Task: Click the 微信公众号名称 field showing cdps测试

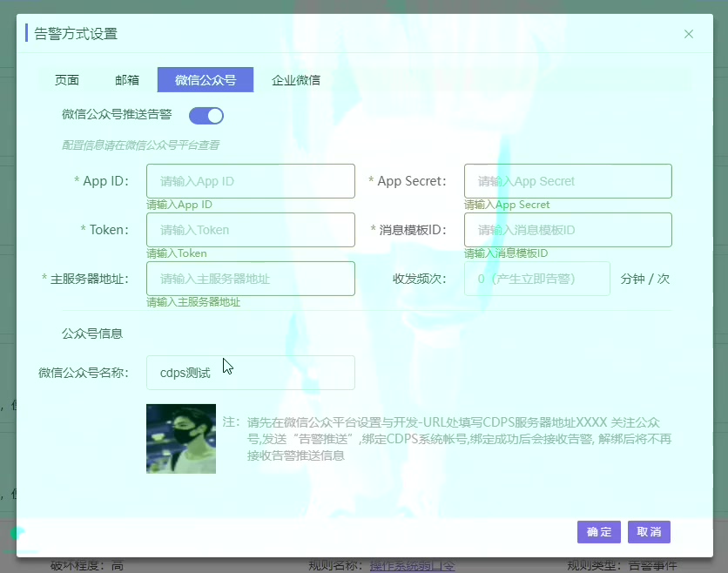Action: [x=251, y=373]
